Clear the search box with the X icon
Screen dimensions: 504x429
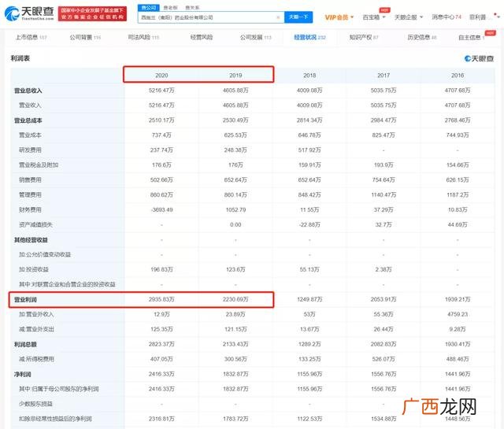tap(278, 17)
